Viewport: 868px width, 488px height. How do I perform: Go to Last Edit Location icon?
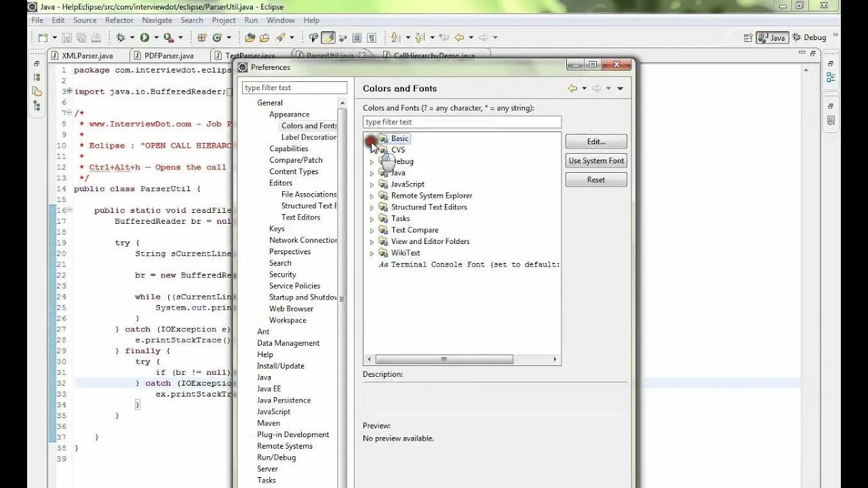coord(444,38)
